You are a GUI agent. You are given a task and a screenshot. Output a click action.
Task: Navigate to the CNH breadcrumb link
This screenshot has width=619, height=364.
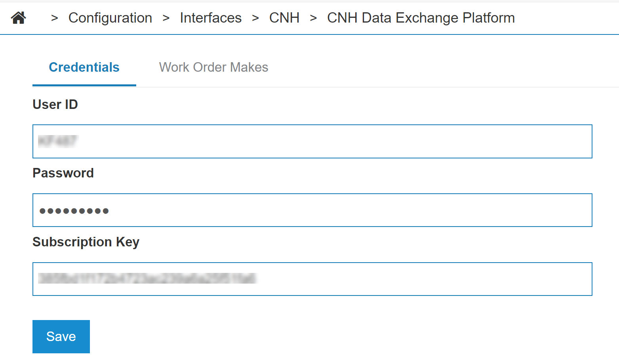284,18
